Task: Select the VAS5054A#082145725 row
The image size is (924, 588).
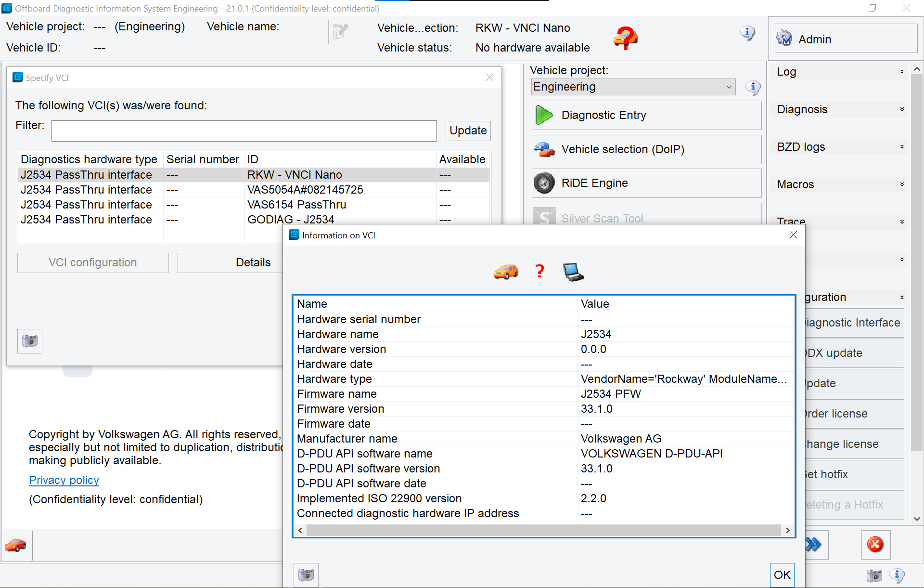Action: point(254,190)
